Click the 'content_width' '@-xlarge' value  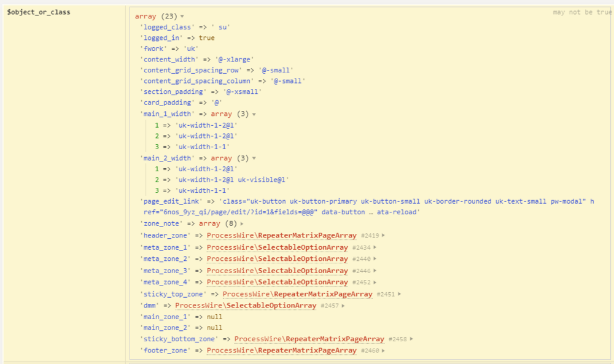pos(234,60)
